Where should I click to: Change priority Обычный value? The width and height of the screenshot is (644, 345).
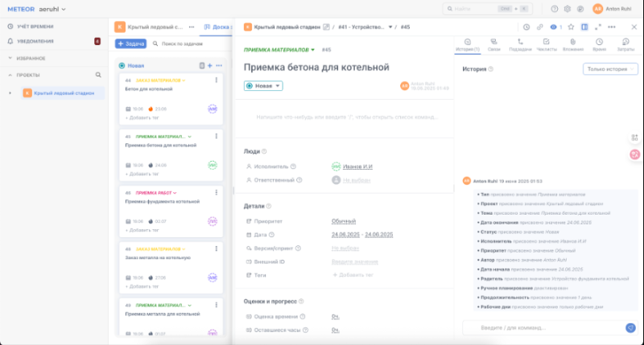[x=344, y=221]
